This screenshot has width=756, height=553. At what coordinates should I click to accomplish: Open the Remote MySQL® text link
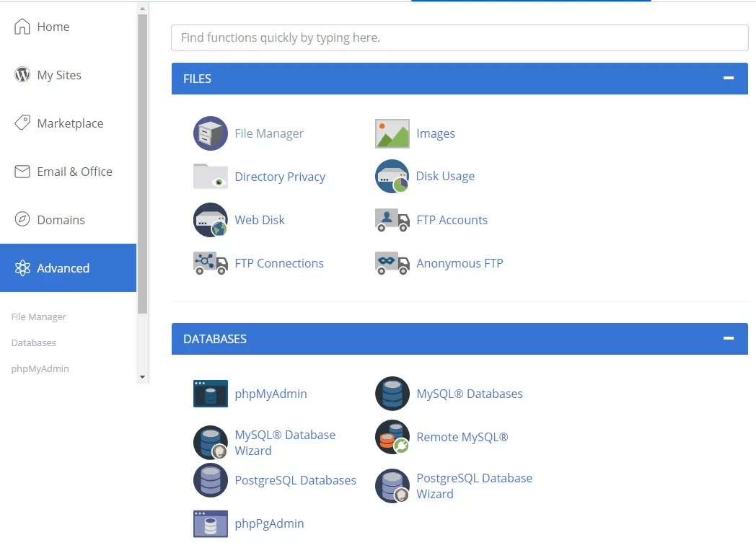pos(462,437)
